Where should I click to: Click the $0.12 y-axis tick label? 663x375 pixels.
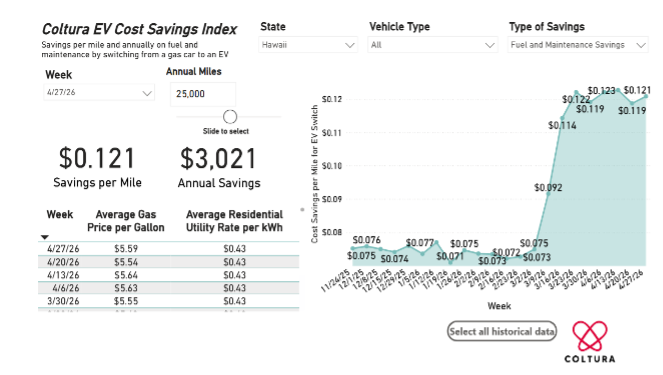[x=332, y=99]
